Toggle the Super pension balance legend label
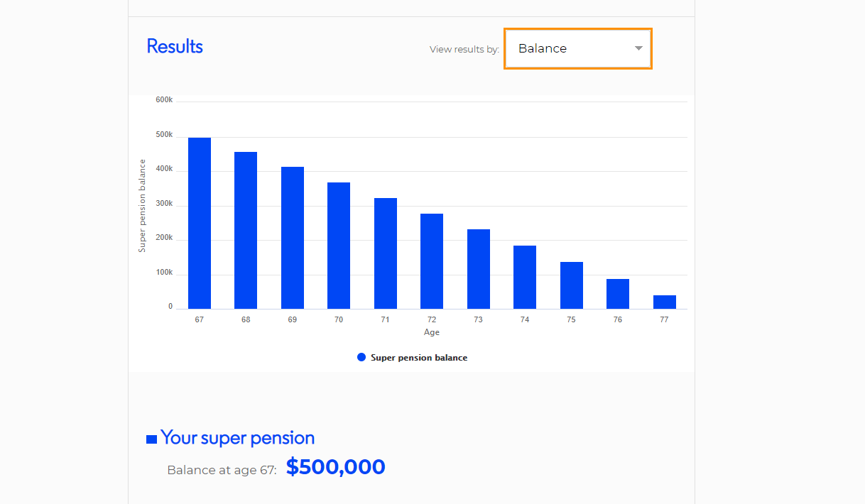Screen dimensions: 865x504 pyautogui.click(x=419, y=358)
